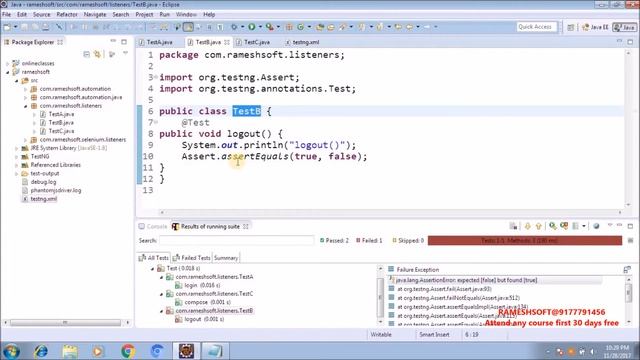
Task: Switch to Java perspective
Action: tap(625, 27)
